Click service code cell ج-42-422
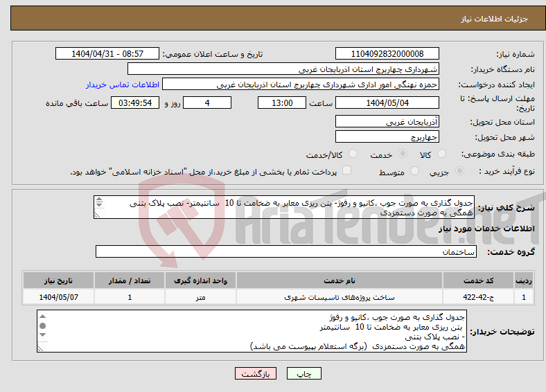Screen dimensions: 546x392 [x=479, y=297]
